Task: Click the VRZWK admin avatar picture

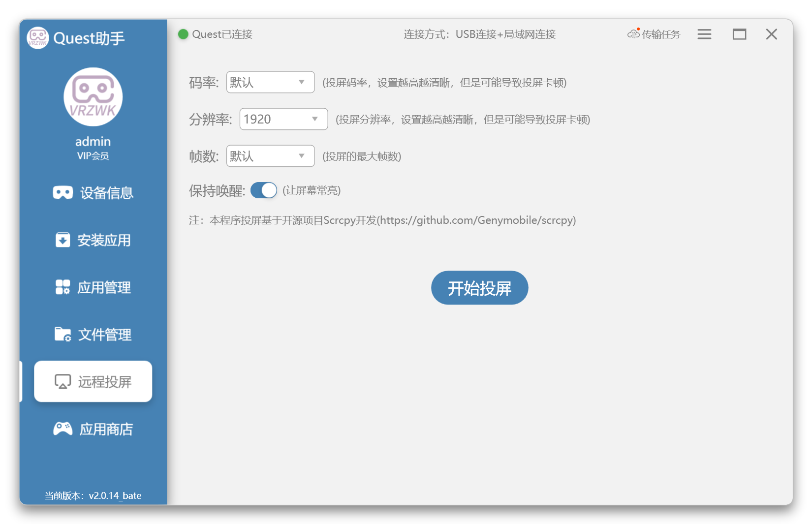Action: 93,97
